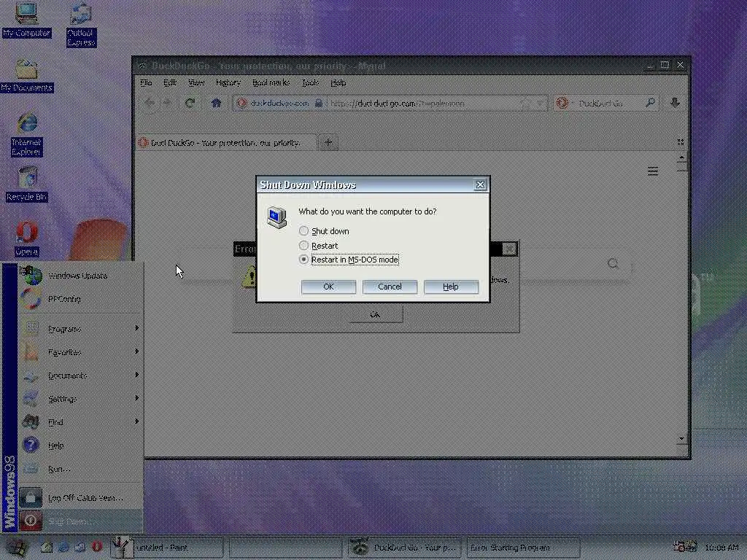Open Help in Shut Down Windows dialog
Image resolution: width=747 pixels, height=560 pixels.
pyautogui.click(x=451, y=287)
